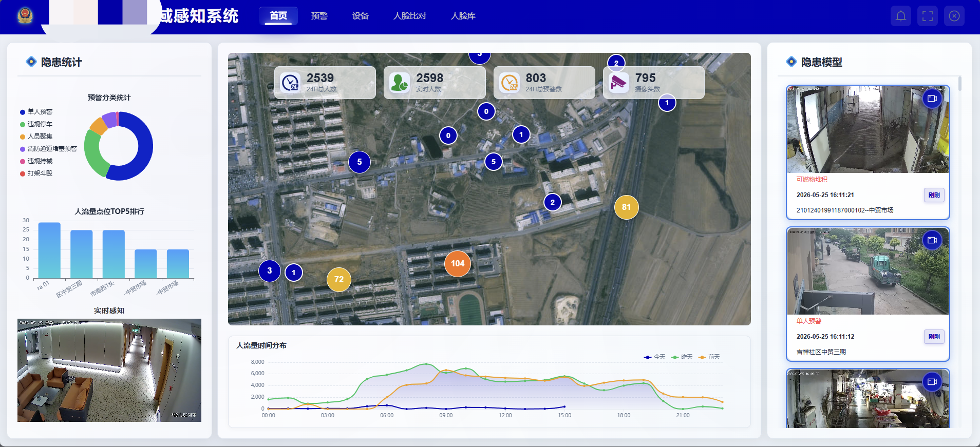Screen dimensions: 980x447
Task: Click the police emblem logo in the header
Action: (x=25, y=15)
